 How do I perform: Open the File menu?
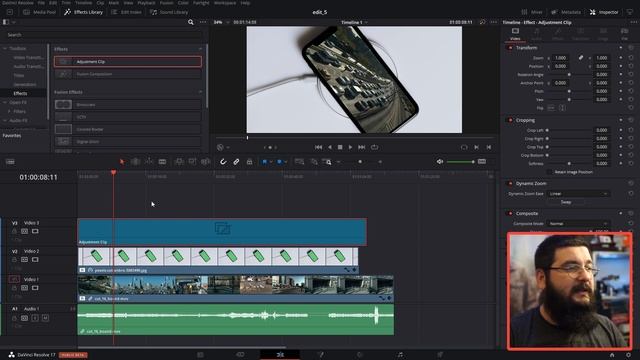41,2
